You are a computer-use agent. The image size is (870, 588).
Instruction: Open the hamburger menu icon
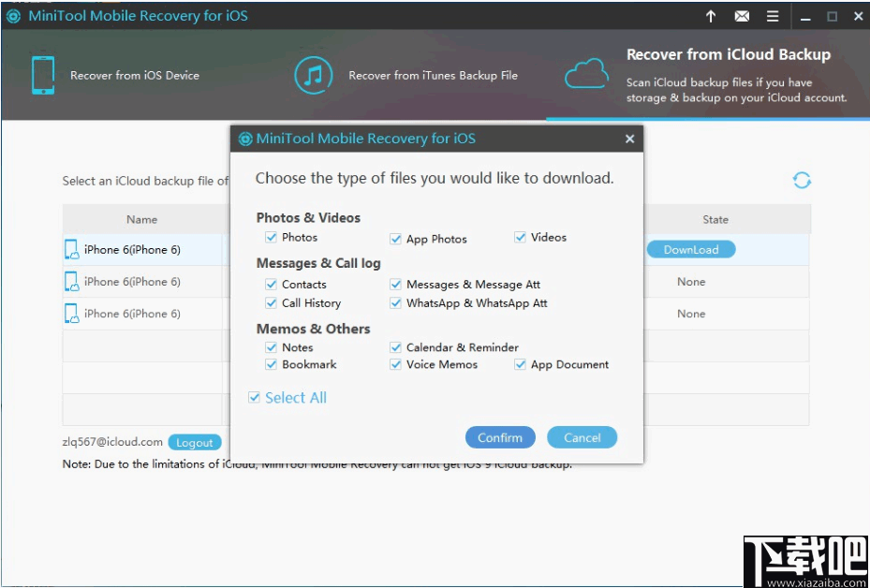(x=773, y=16)
